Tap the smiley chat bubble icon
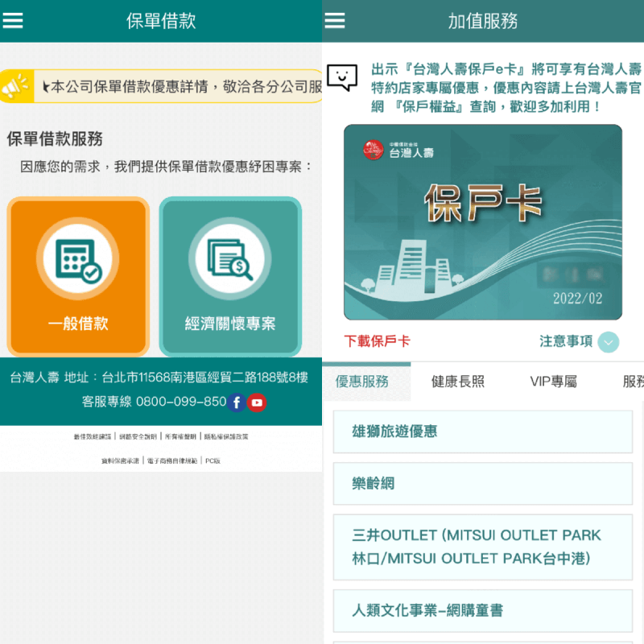The height and width of the screenshot is (644, 644). pyautogui.click(x=342, y=76)
